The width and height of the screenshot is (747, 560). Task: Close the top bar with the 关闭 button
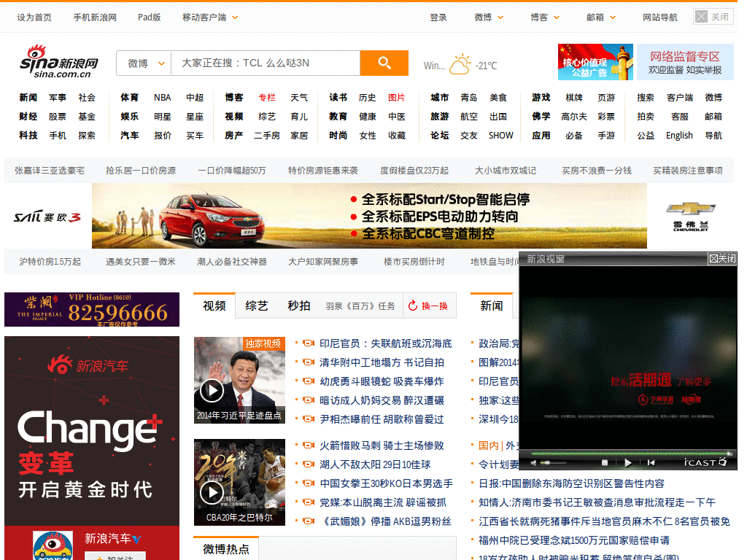tap(713, 17)
